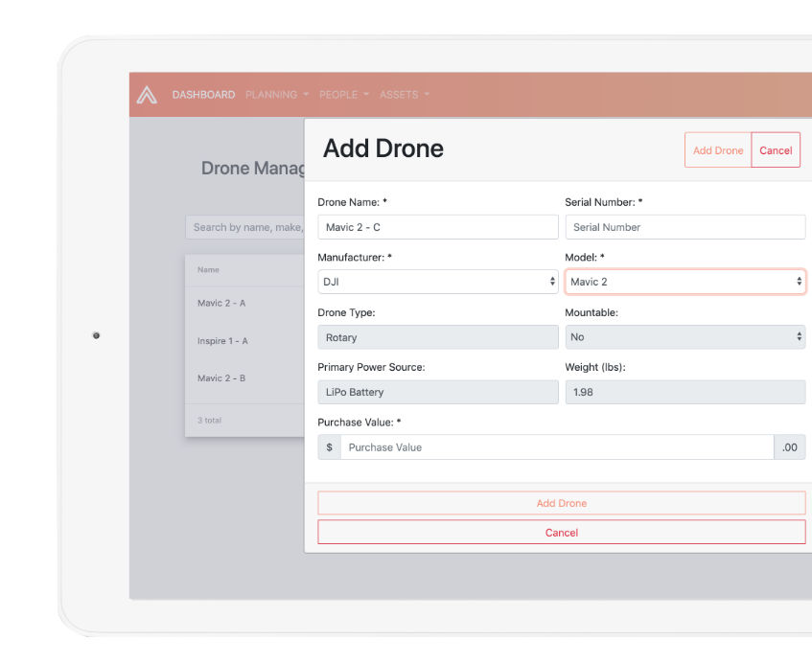Click the app logo in the navbar
This screenshot has height=663, width=812.
coord(147,95)
